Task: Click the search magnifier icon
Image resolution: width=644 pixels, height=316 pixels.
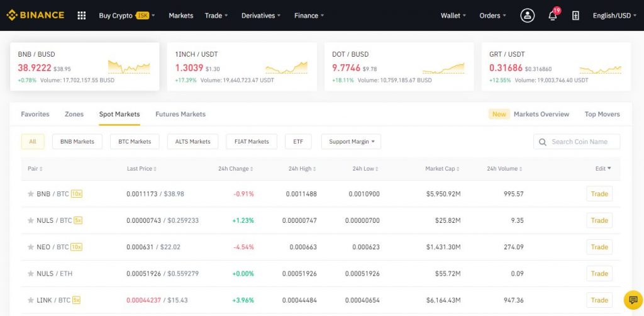Action: [543, 142]
